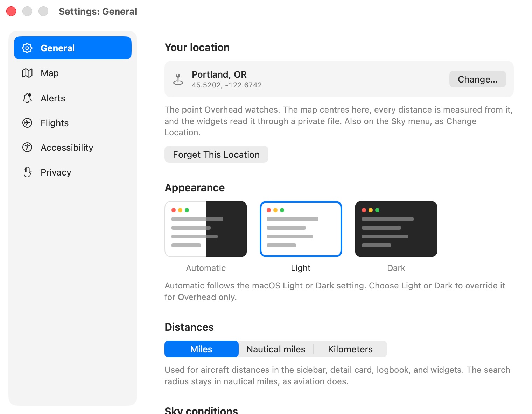This screenshot has height=414, width=532.
Task: Open the Alerts settings pane
Action: point(73,98)
